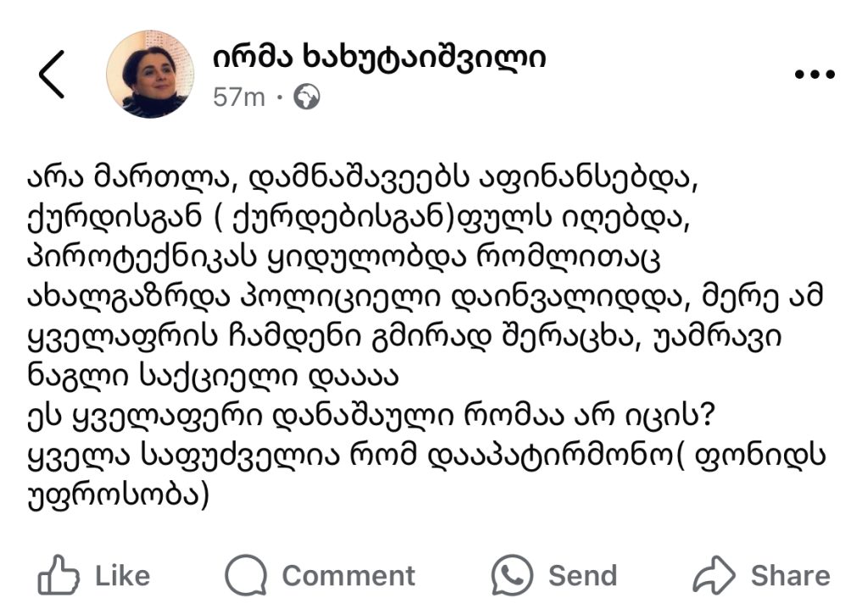
Task: Tap the WhatsApp Send icon
Action: click(512, 575)
